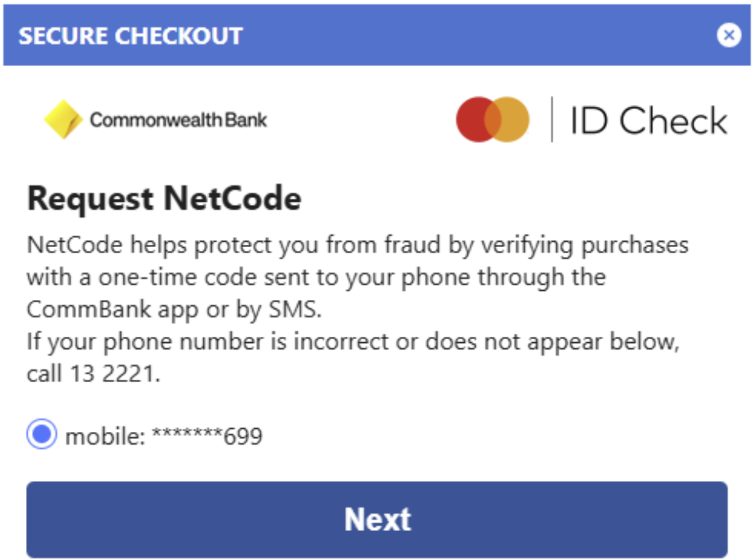Screen dimensions: 752x560
Task: Click the mobile: label text
Action: click(105, 437)
